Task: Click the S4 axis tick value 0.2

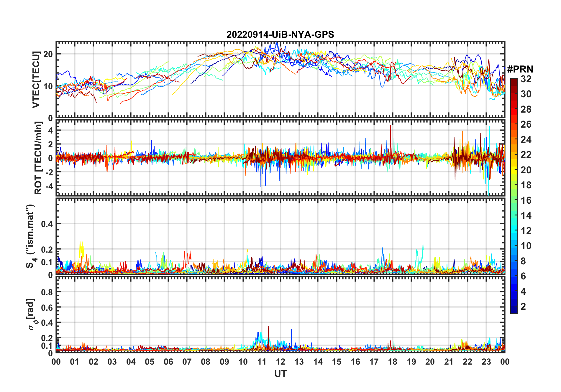Action: pos(47,249)
